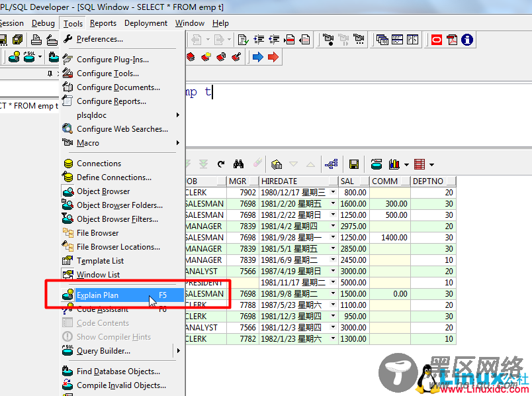Viewport: 532px width, 396px height.
Task: Click the Unindent selection toolbar icon
Action: 274,40
